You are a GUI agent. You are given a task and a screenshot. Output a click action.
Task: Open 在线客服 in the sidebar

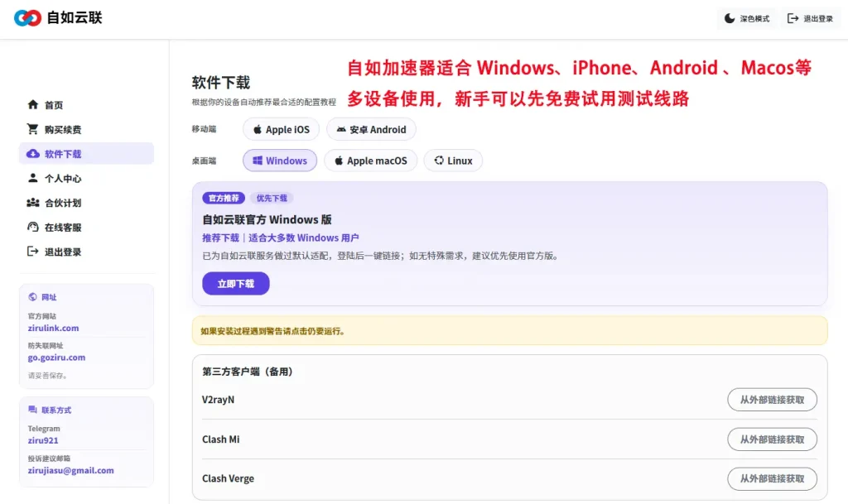coord(86,227)
